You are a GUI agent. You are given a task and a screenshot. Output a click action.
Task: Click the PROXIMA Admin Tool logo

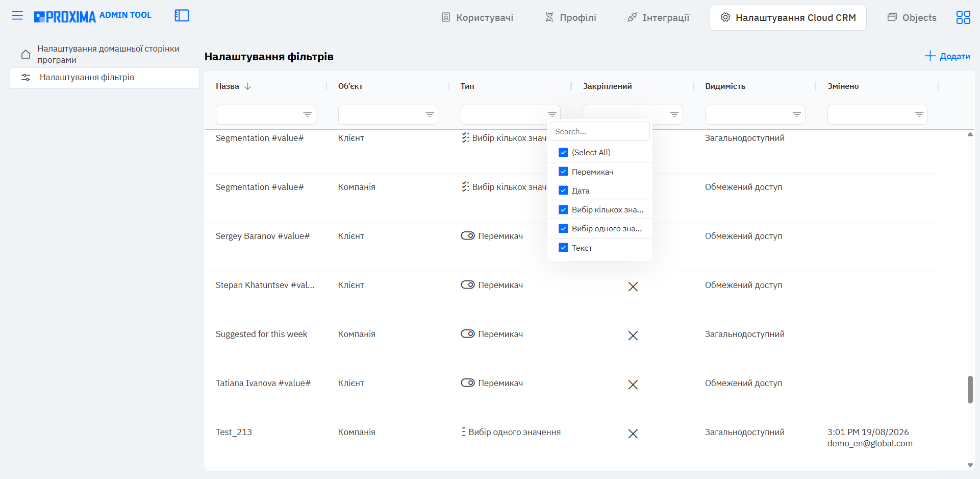(x=93, y=16)
